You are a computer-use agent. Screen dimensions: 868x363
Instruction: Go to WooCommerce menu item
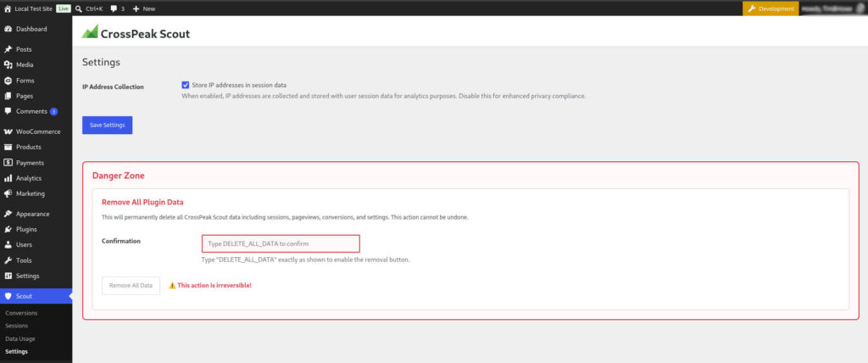(x=36, y=132)
